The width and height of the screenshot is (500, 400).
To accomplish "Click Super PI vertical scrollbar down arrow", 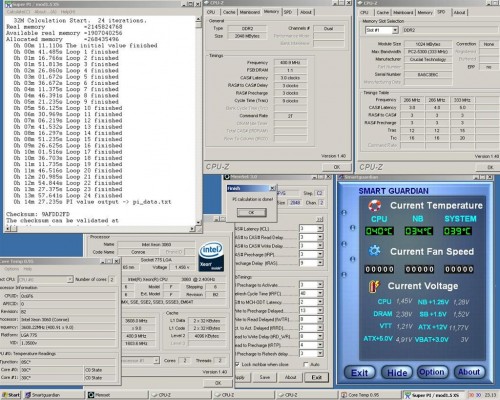I will pyautogui.click(x=199, y=222).
